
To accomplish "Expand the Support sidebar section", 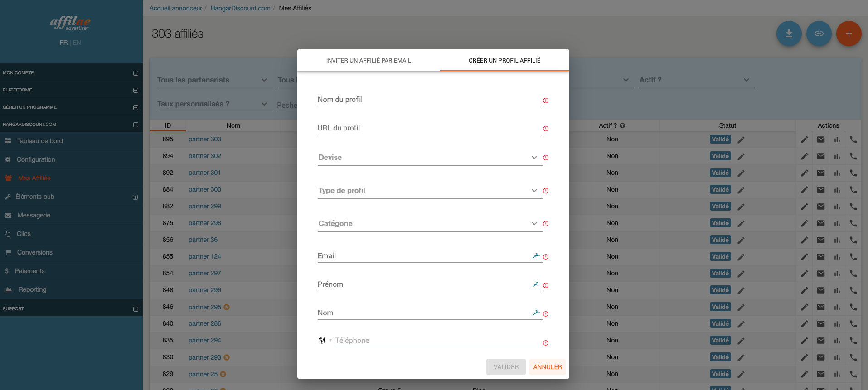I will tap(136, 309).
